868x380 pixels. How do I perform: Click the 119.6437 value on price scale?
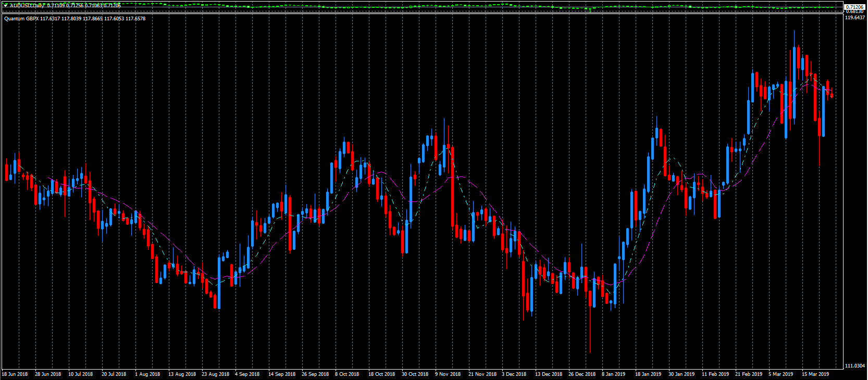[x=854, y=18]
